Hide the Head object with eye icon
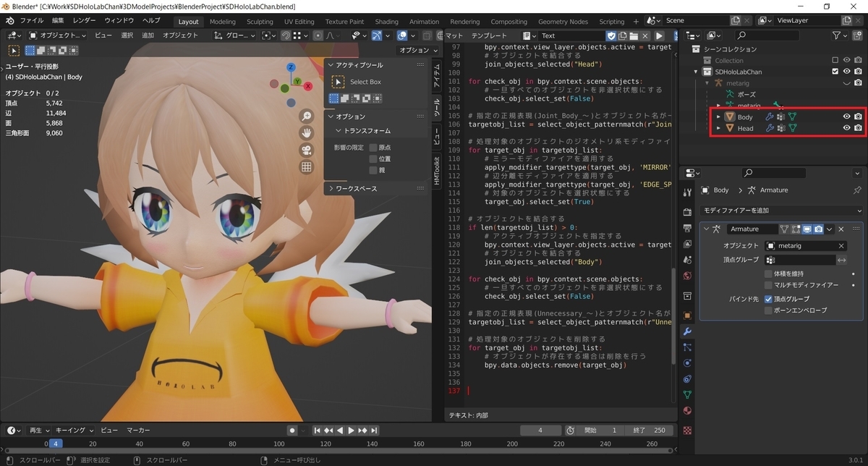 [x=846, y=128]
